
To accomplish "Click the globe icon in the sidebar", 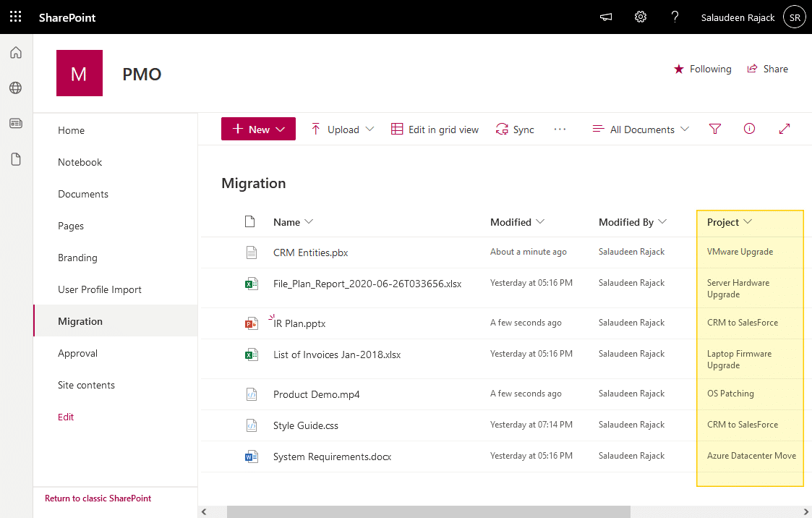I will 15,88.
